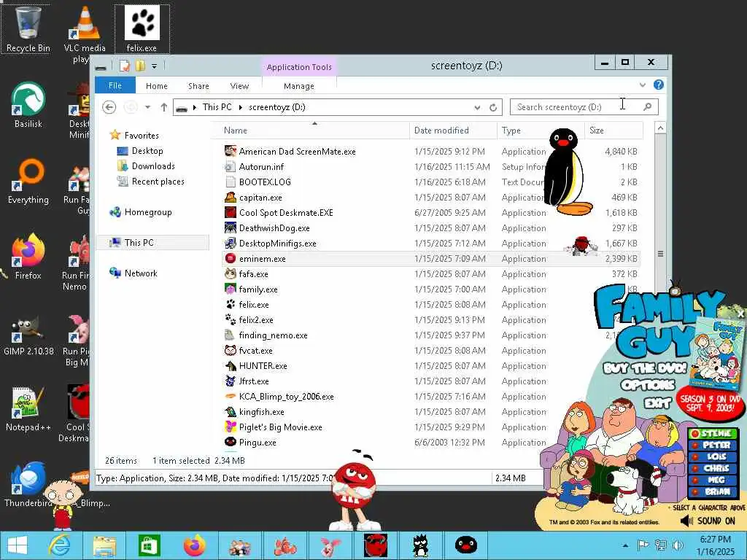Expand the This PC breadcrumb arrow
Image resolution: width=747 pixels, height=560 pixels.
240,108
